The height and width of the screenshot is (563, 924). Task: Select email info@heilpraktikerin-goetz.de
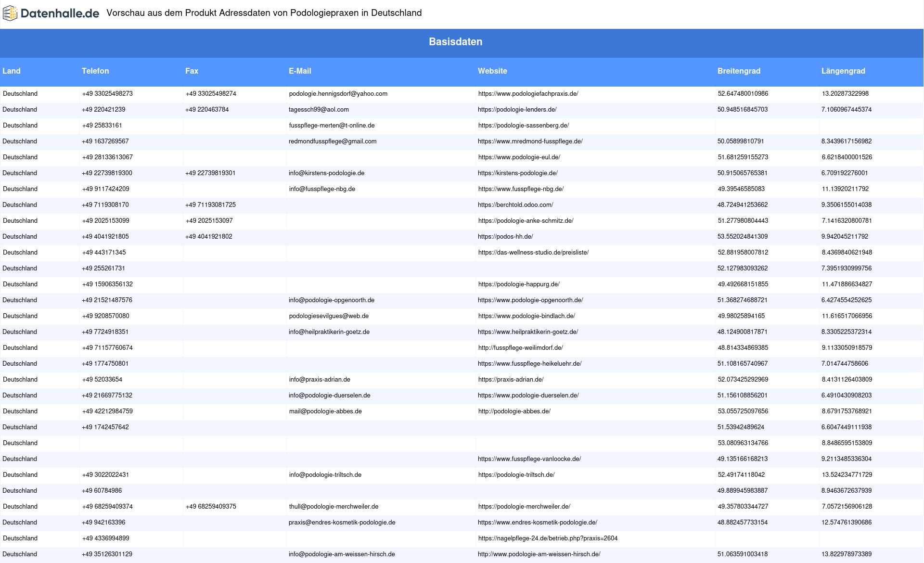coord(329,332)
